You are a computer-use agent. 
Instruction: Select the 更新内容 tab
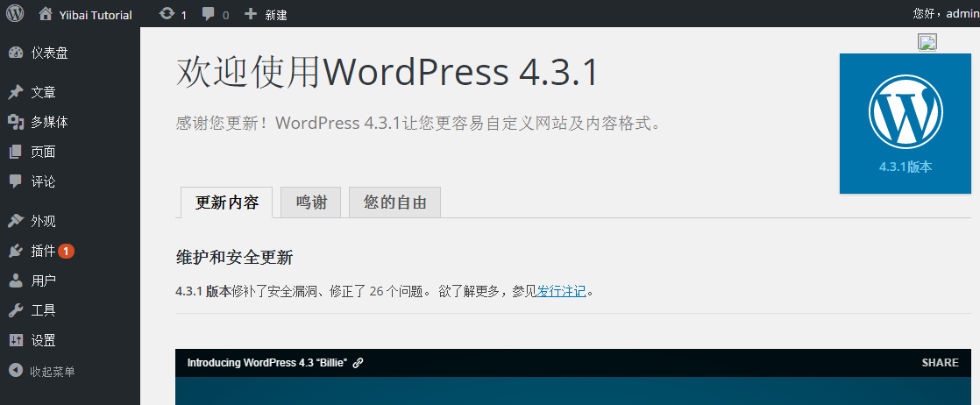pyautogui.click(x=226, y=202)
